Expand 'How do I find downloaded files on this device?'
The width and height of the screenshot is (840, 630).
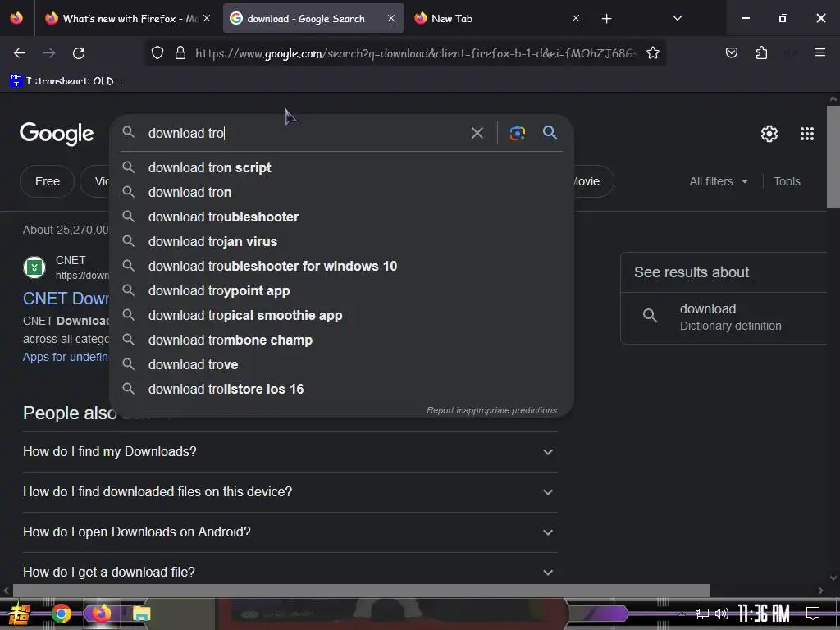pos(290,492)
